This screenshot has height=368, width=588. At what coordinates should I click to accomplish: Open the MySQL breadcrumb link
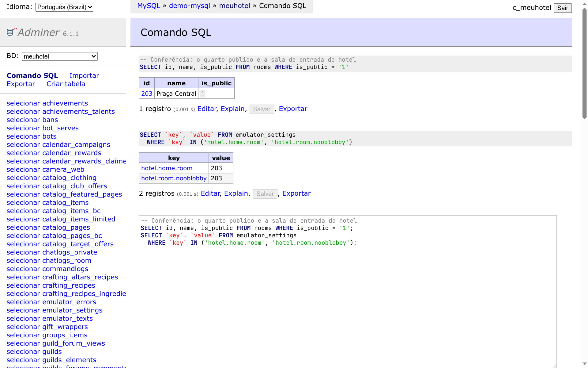[x=149, y=6]
